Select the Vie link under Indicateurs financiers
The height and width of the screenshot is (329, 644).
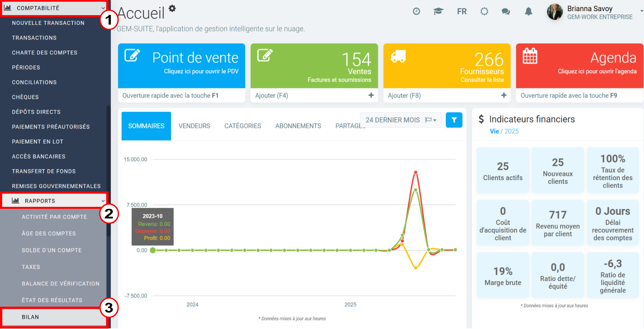[x=494, y=131]
